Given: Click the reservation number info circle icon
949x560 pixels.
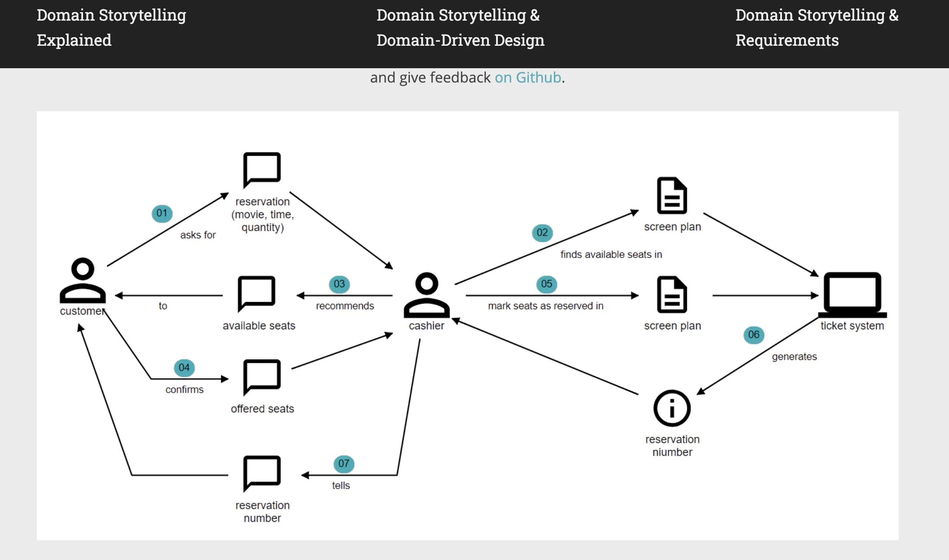Looking at the screenshot, I should (x=672, y=408).
